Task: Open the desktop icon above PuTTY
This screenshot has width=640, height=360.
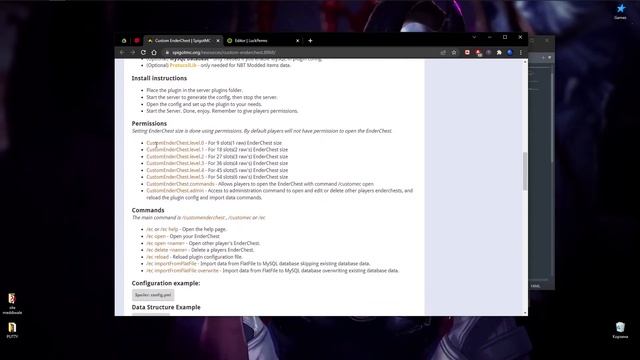Action: coord(12,304)
